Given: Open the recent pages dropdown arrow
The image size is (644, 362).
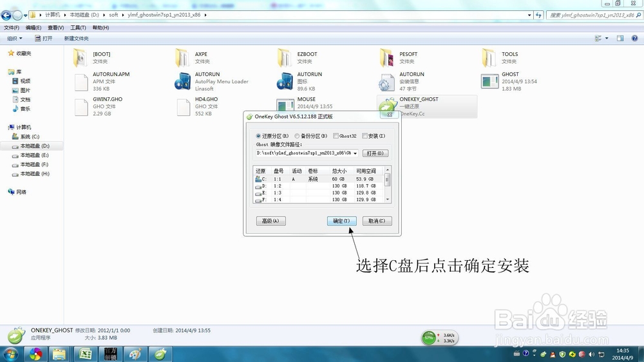Looking at the screenshot, I should coord(26,15).
